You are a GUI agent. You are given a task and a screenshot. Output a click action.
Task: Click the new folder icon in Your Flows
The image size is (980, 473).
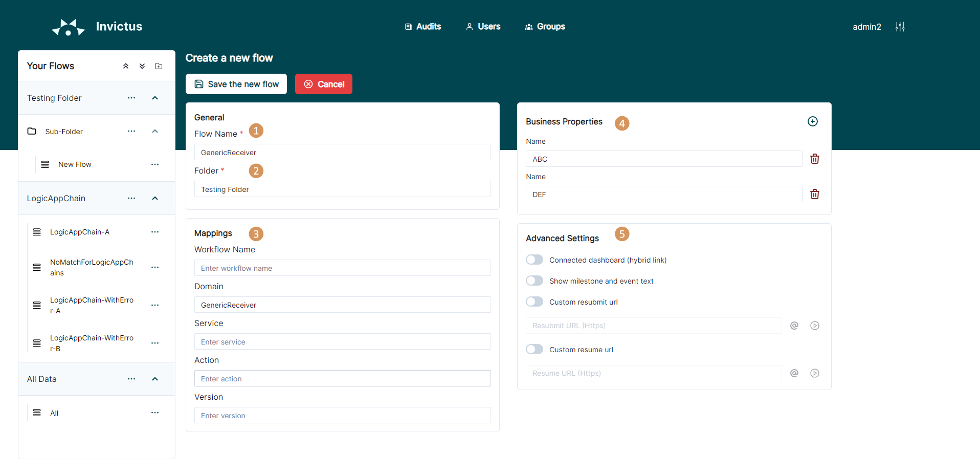pyautogui.click(x=159, y=66)
